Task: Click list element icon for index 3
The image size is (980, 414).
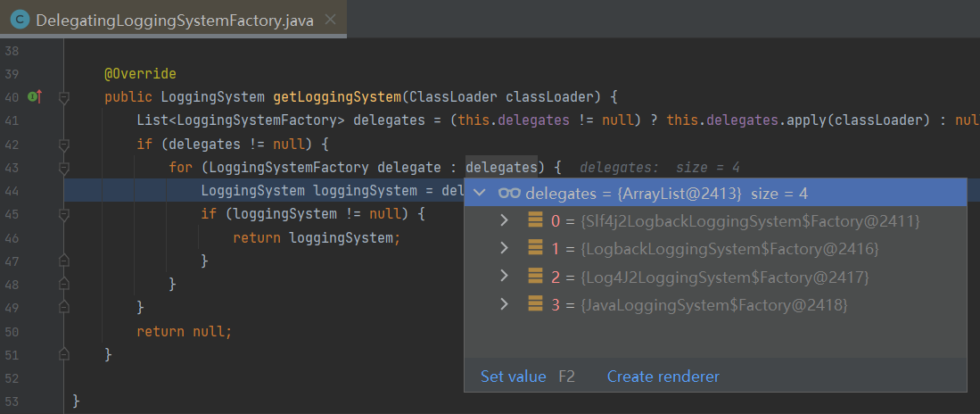Action: (535, 304)
